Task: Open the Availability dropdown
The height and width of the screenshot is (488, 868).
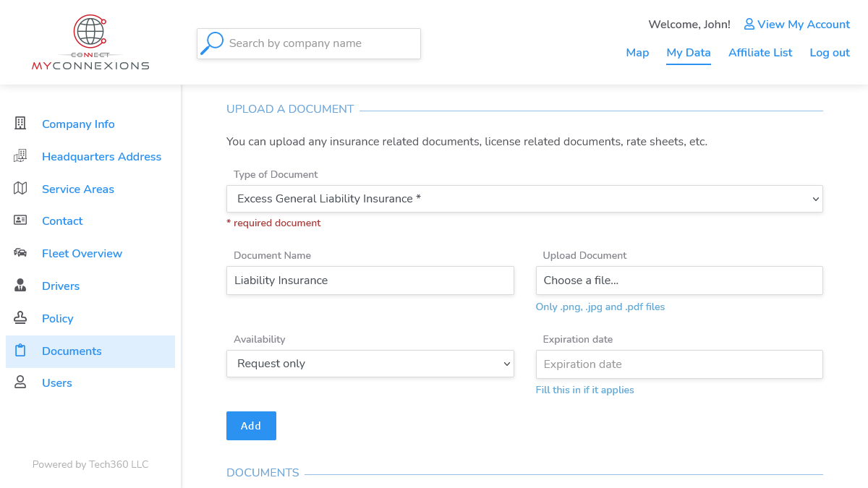Action: pyautogui.click(x=370, y=364)
